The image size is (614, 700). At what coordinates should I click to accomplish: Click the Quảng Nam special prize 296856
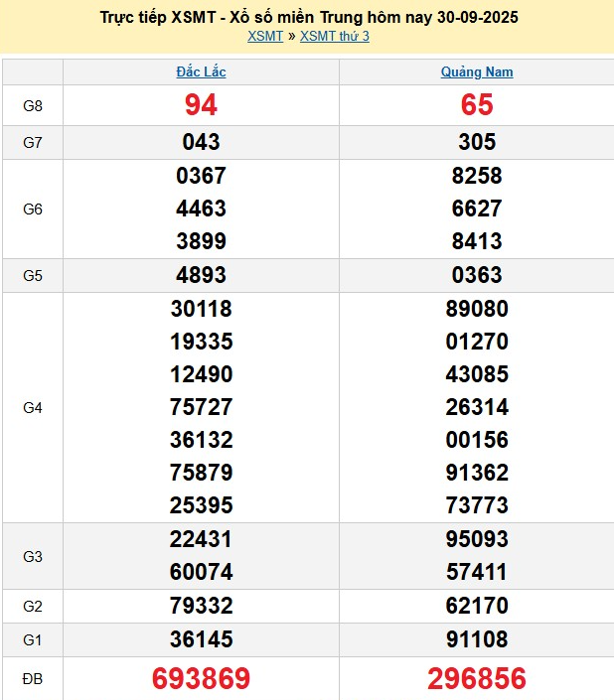coord(477,679)
